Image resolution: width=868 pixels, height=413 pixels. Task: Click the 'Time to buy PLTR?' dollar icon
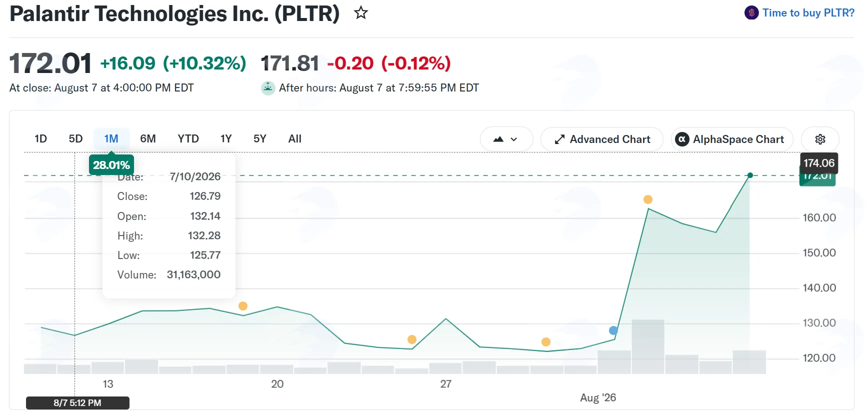751,13
